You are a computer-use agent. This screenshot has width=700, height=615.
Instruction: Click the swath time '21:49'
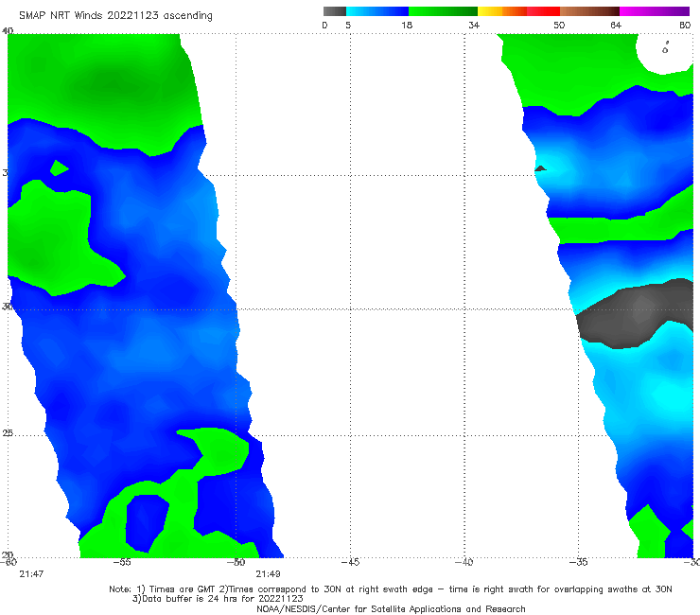(268, 574)
